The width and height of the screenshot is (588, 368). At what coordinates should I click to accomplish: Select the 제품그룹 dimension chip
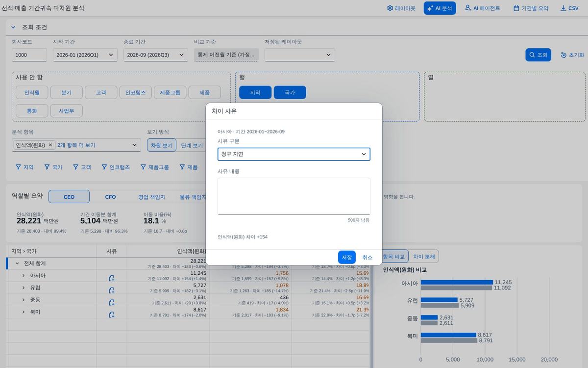click(x=170, y=92)
